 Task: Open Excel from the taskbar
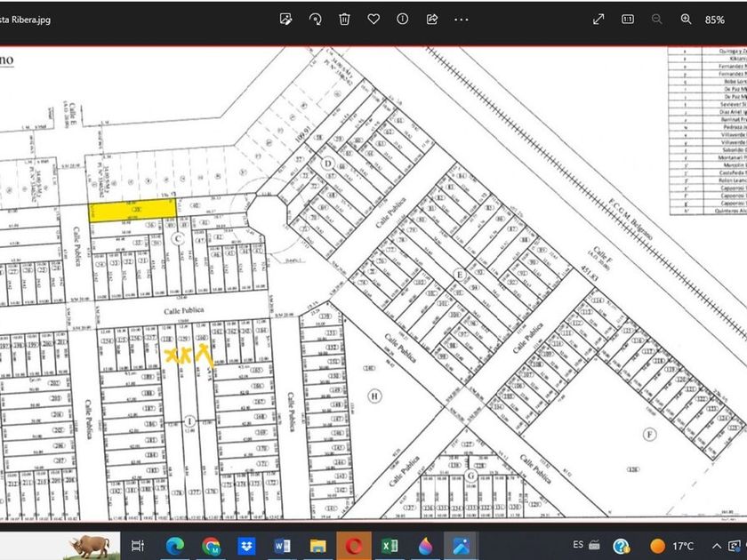[389, 545]
